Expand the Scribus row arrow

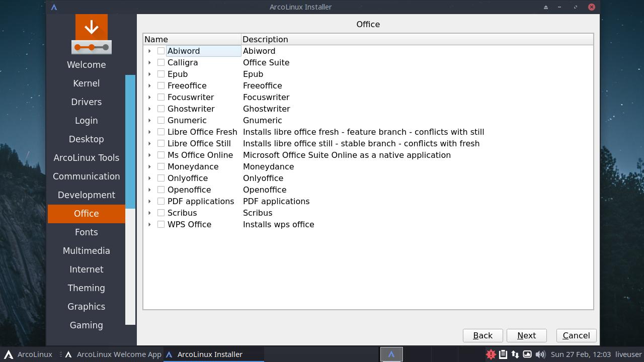click(149, 213)
